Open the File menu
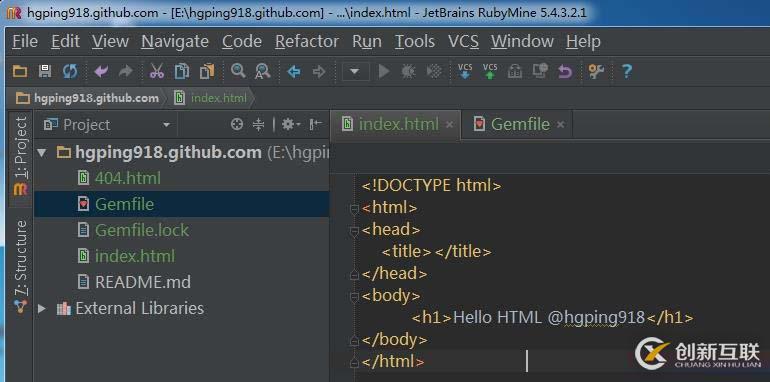This screenshot has height=382, width=770. point(25,41)
